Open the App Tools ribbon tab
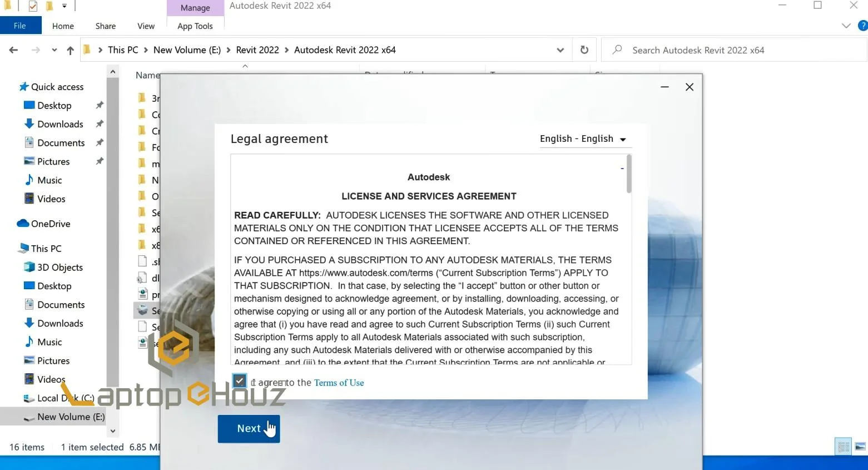The image size is (868, 470). 195,26
